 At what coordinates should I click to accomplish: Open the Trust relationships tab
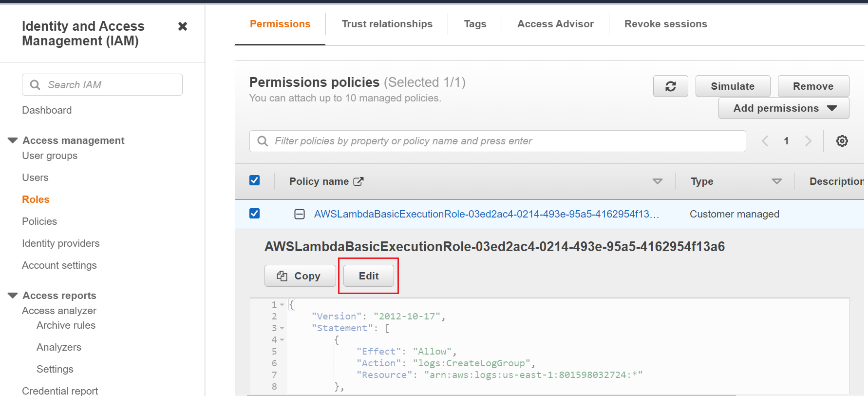coord(387,24)
